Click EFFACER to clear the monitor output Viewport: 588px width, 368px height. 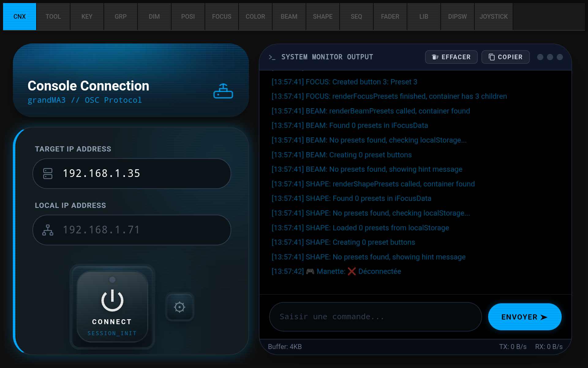[x=451, y=57]
